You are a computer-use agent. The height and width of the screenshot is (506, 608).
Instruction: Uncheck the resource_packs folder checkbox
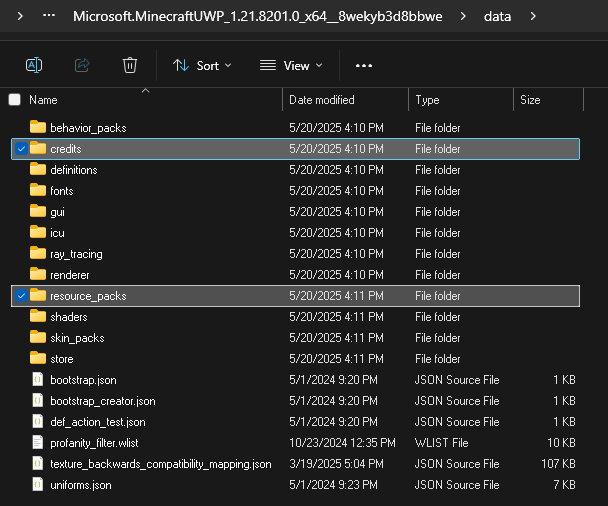pyautogui.click(x=21, y=296)
